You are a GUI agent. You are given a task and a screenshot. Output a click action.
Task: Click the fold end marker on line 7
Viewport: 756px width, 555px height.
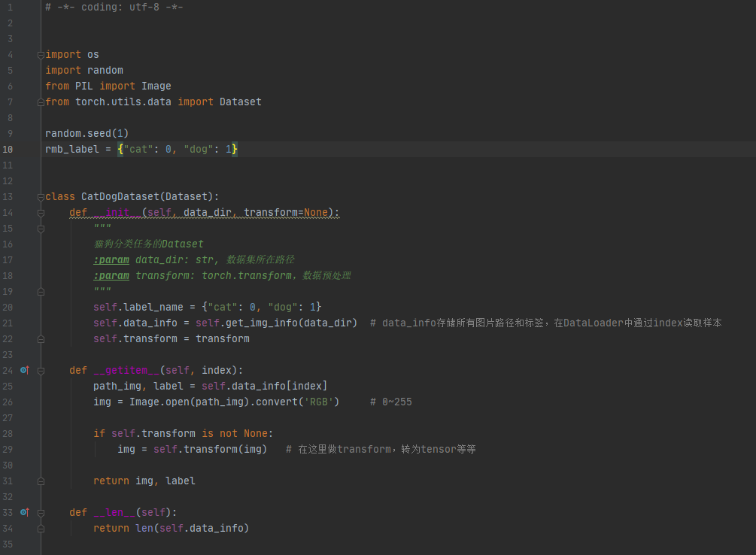click(x=41, y=102)
